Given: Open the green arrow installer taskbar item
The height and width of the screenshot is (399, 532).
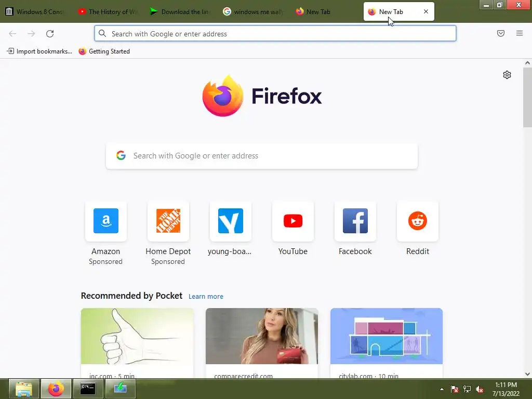Looking at the screenshot, I should [x=121, y=389].
